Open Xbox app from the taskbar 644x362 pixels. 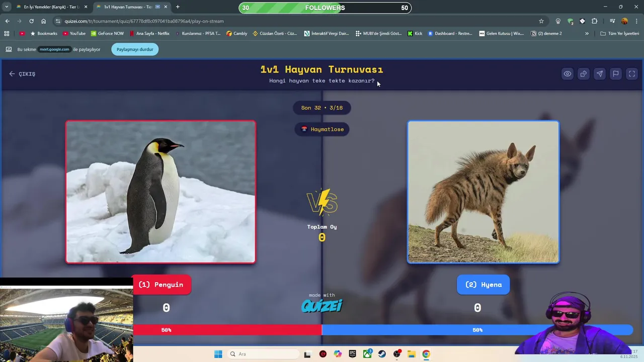[368, 354]
